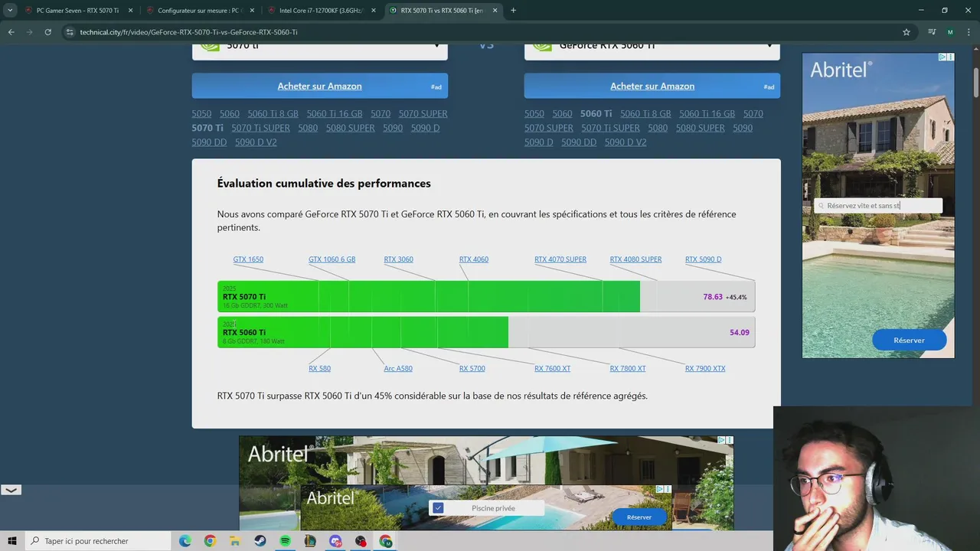Expand the collapsed panel chevron at the left edge
Screen dimensions: 980x551
[11, 490]
